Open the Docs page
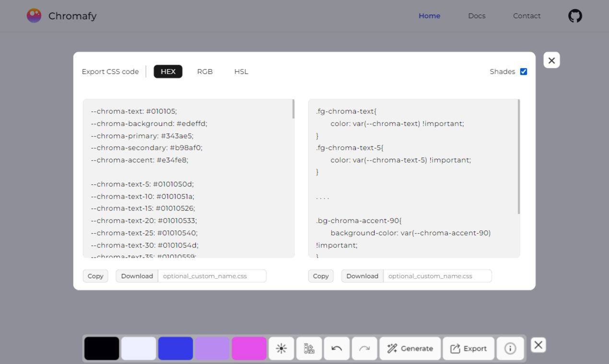This screenshot has height=364, width=609. point(477,16)
